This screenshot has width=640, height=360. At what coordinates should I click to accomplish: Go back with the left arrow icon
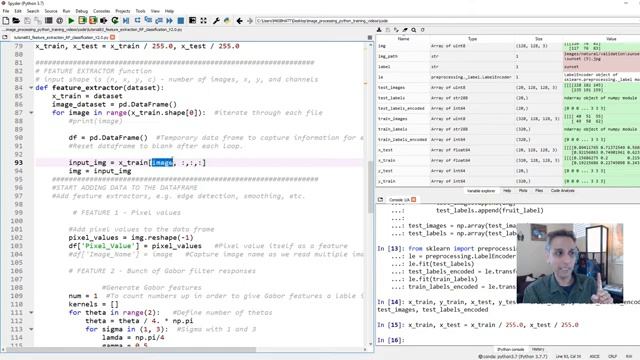pyautogui.click(x=239, y=20)
